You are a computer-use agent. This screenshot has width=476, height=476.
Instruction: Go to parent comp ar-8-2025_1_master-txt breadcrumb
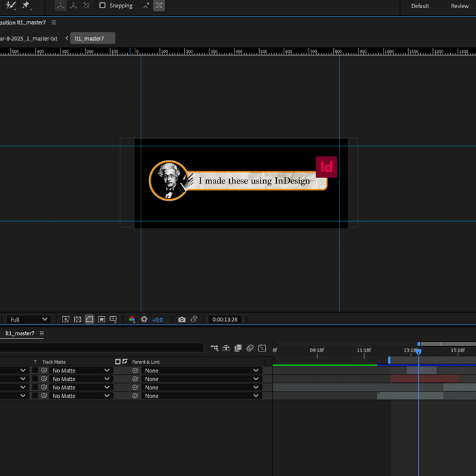pos(29,39)
